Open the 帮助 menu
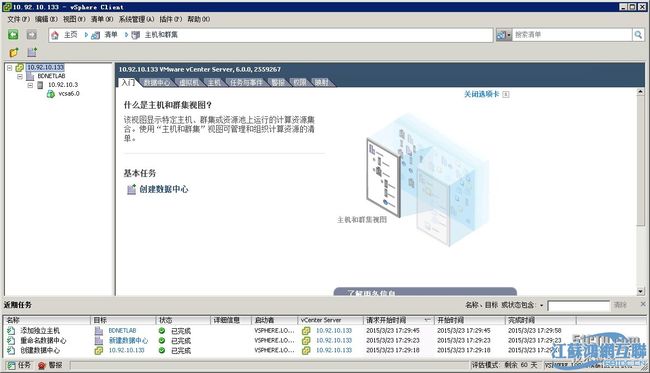 199,19
